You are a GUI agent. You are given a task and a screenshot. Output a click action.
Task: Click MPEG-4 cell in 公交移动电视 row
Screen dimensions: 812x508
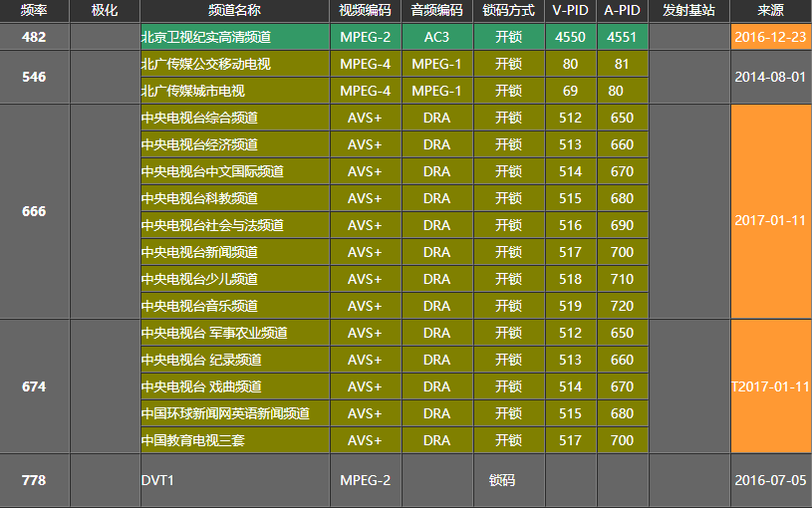[365, 64]
